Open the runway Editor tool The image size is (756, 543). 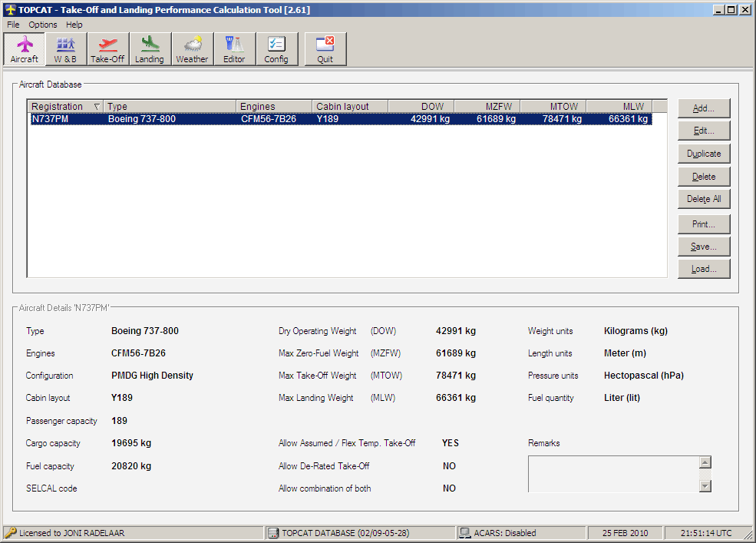click(234, 48)
